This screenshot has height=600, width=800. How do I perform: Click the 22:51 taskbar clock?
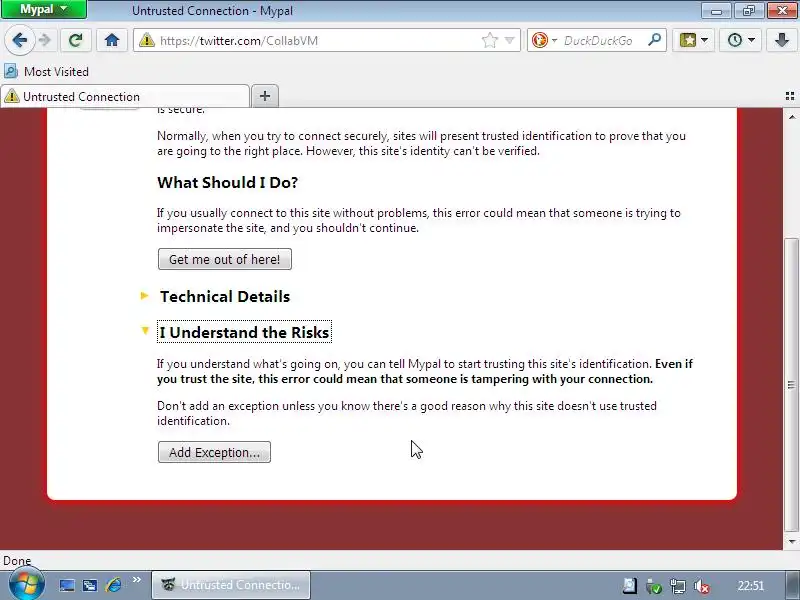click(751, 586)
